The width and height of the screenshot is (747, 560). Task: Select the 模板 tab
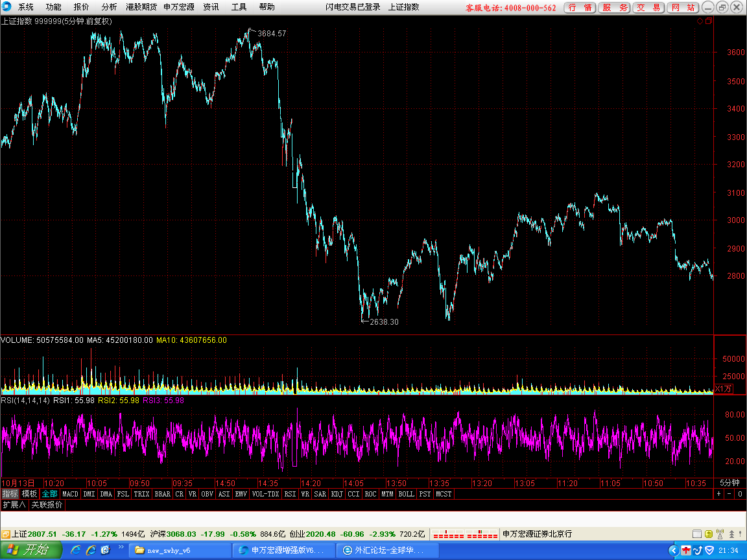point(29,494)
